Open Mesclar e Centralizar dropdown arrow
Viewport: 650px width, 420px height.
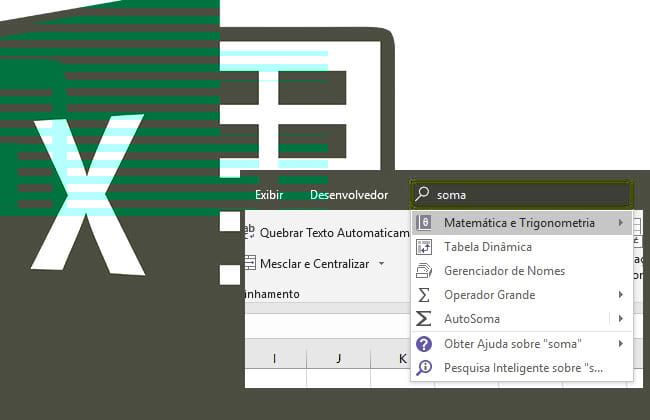point(381,263)
